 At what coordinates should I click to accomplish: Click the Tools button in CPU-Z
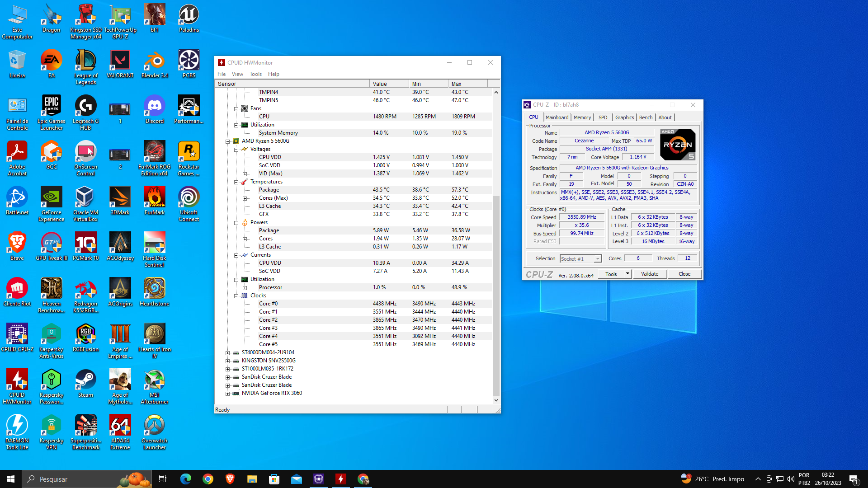(611, 274)
